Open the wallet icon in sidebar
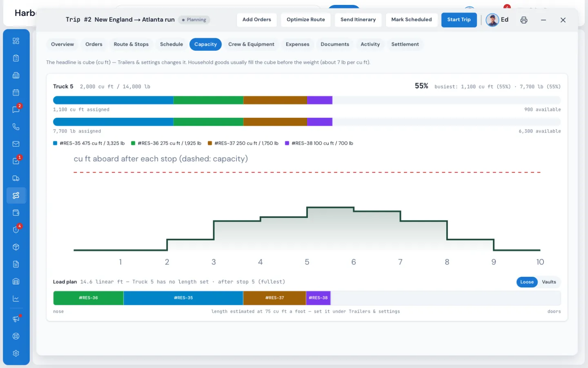 (x=16, y=213)
